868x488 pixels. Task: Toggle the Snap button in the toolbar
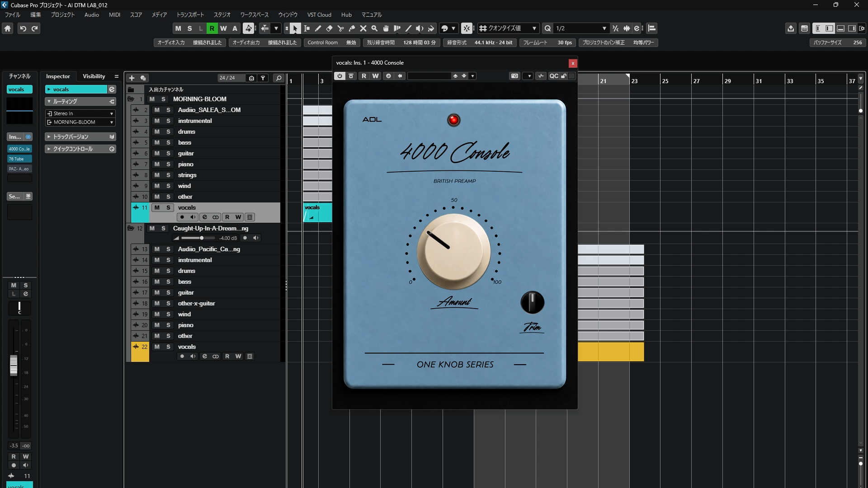(x=467, y=28)
